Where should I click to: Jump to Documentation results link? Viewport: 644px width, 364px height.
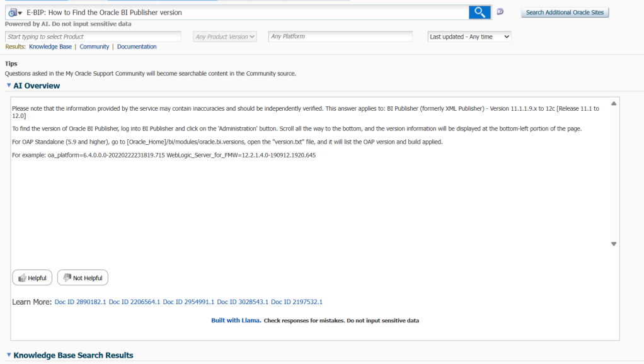click(137, 47)
